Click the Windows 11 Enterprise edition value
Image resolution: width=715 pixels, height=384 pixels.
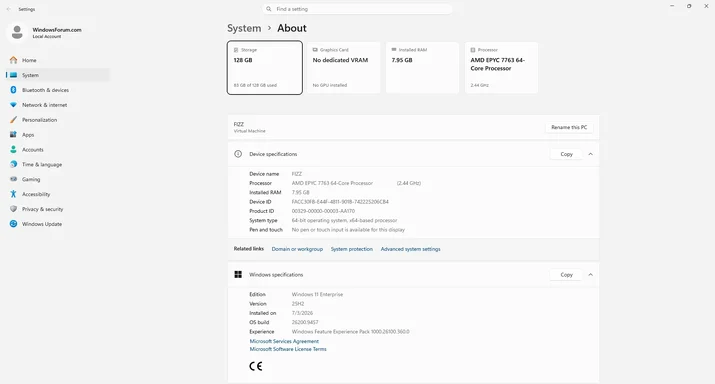pos(317,295)
